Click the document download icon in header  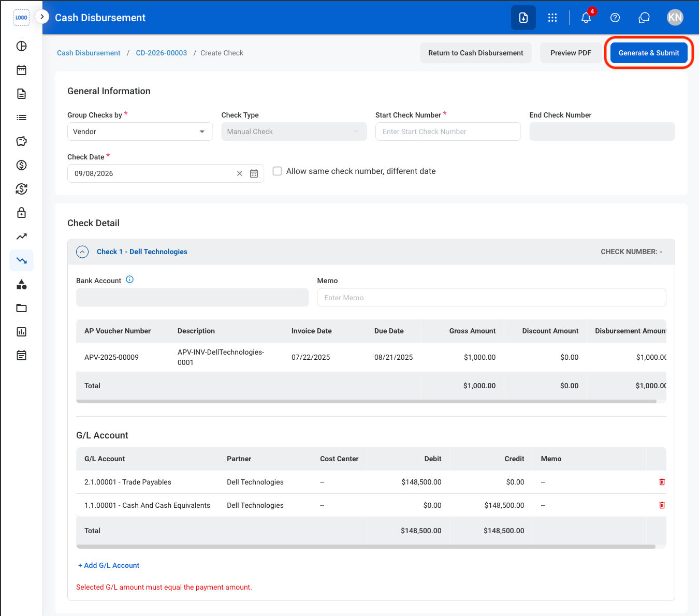pyautogui.click(x=523, y=18)
